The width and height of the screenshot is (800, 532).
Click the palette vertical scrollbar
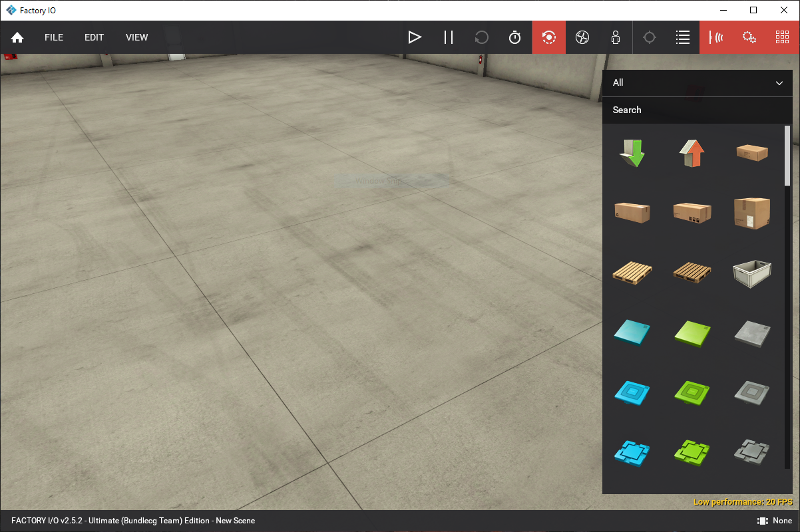[787, 155]
